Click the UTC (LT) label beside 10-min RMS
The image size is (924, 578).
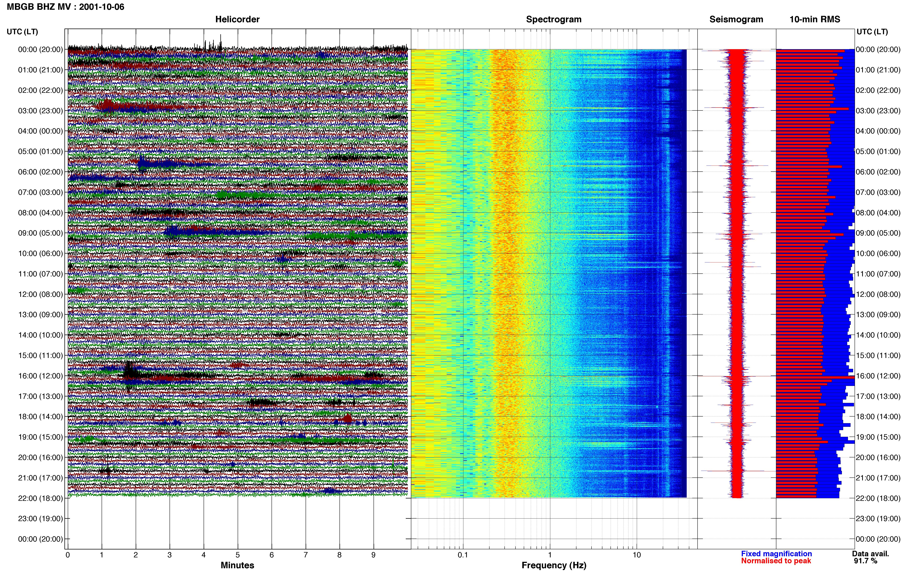872,32
